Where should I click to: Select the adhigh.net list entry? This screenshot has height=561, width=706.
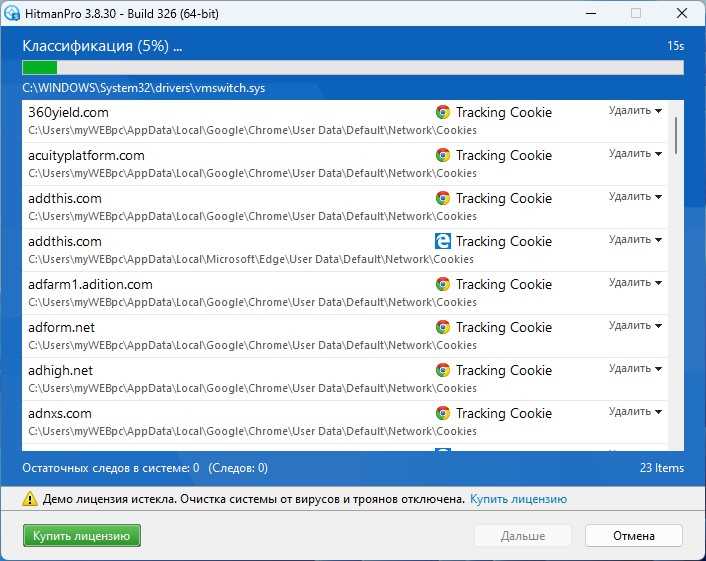click(x=344, y=379)
